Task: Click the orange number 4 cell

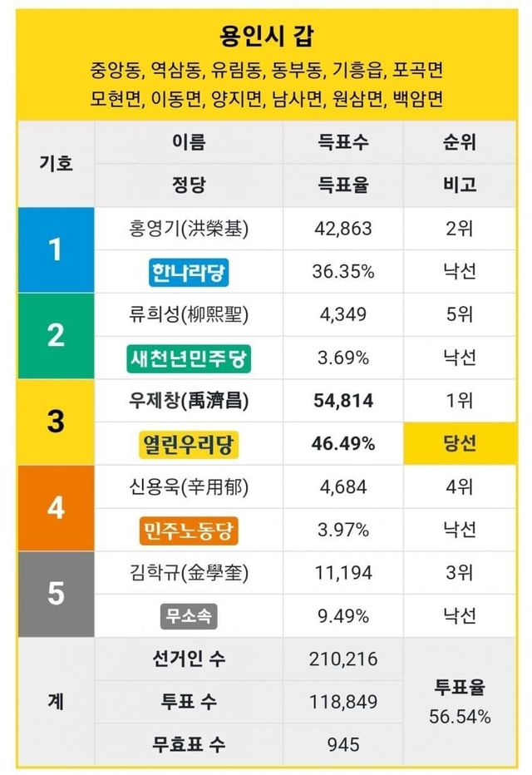Action: click(56, 508)
